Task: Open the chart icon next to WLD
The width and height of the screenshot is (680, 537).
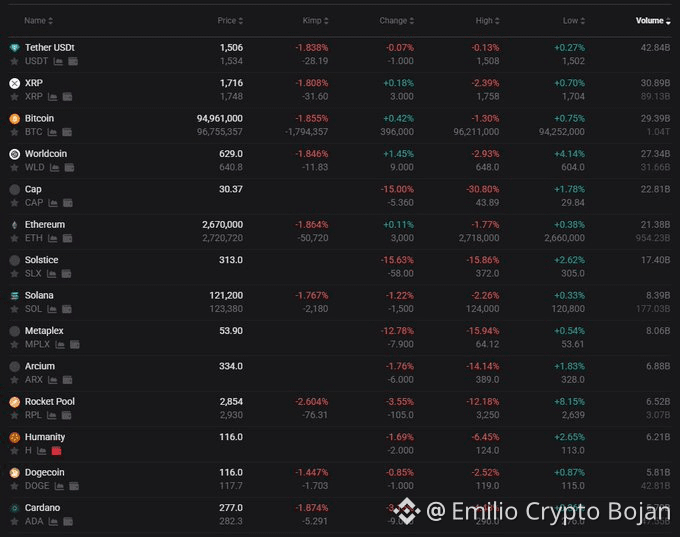Action: [x=54, y=167]
